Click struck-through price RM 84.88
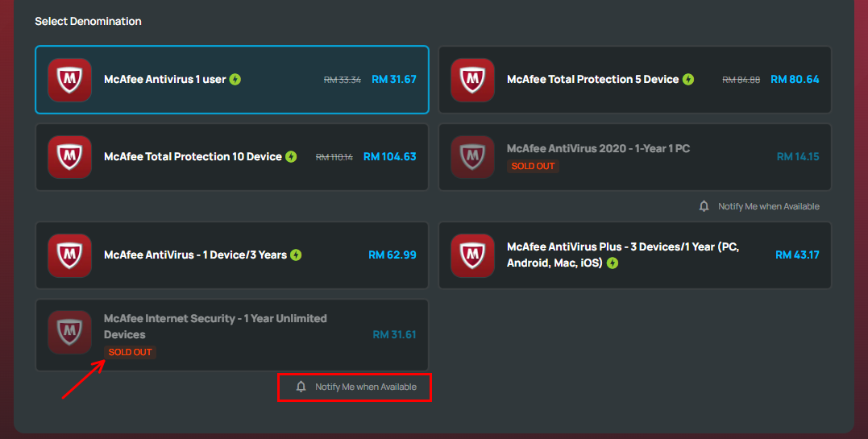 [x=741, y=80]
